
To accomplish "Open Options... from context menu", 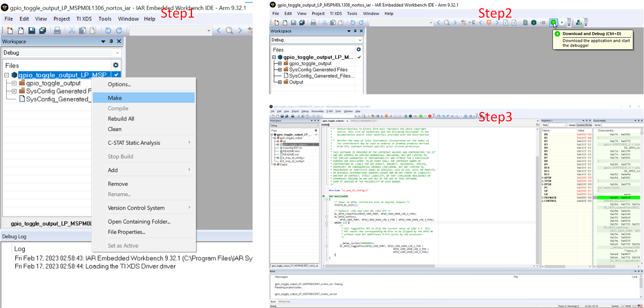I will [144, 84].
